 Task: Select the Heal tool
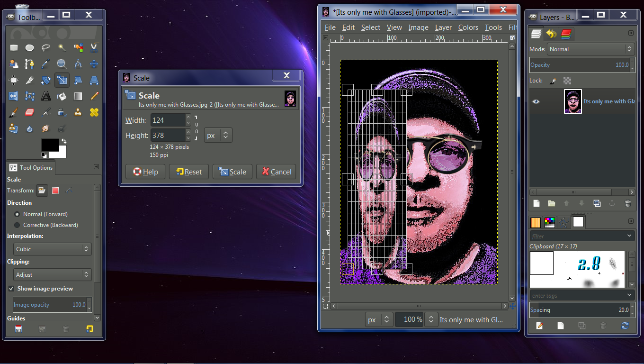pyautogui.click(x=94, y=112)
